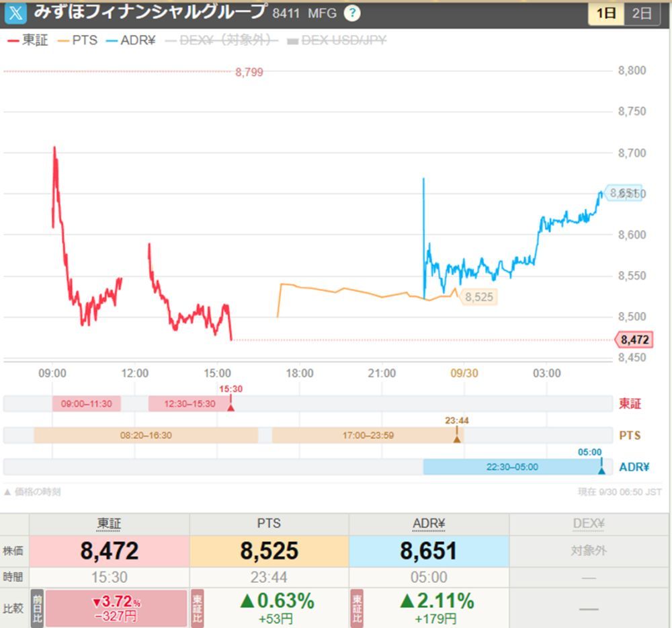Switch to the 1日 chart tab
672x628 pixels.
click(x=606, y=13)
